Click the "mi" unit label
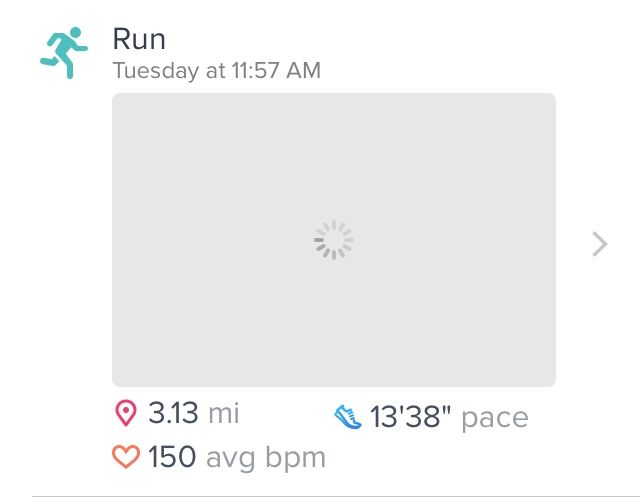640x498 pixels. coord(223,413)
